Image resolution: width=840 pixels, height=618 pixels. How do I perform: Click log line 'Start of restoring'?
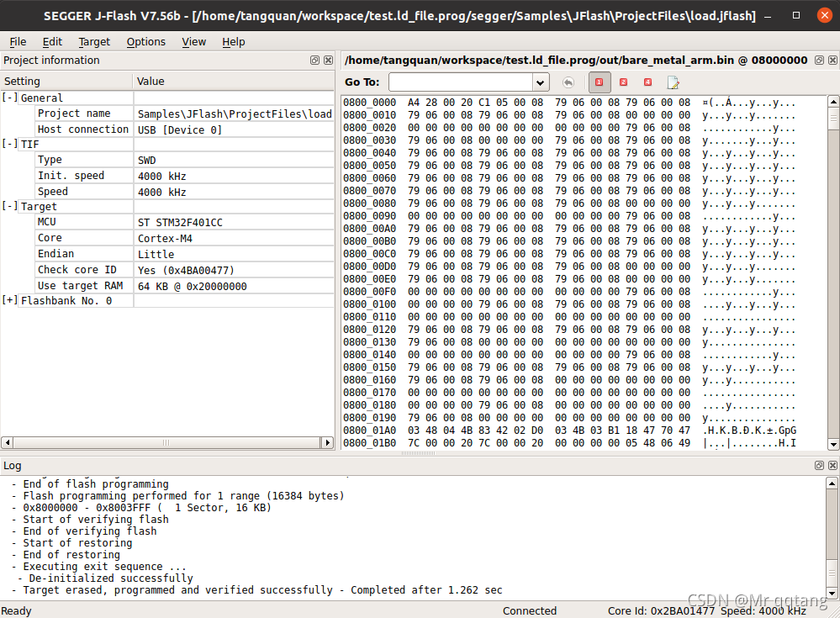pos(77,542)
